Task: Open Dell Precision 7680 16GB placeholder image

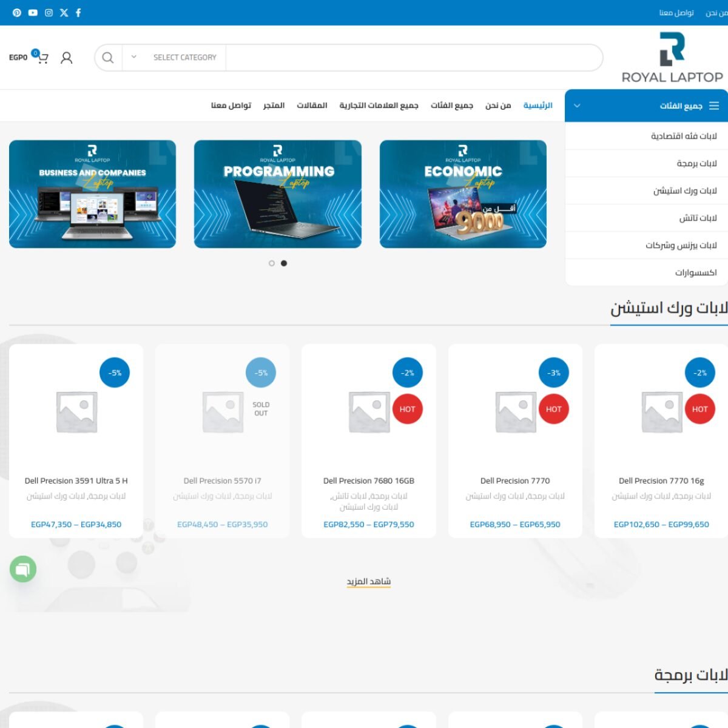Action: [369, 411]
